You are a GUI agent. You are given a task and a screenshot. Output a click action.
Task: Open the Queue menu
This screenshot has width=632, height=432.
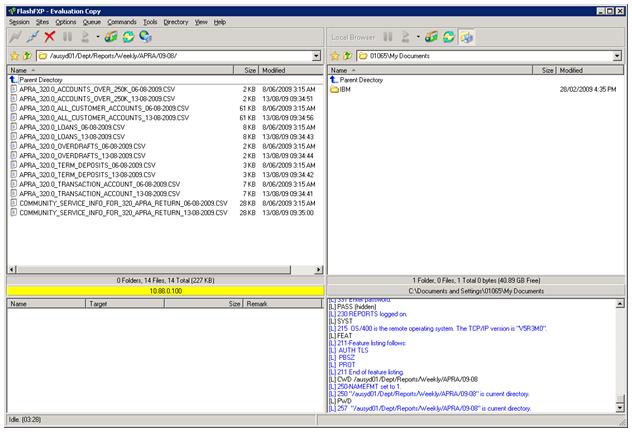pyautogui.click(x=91, y=21)
